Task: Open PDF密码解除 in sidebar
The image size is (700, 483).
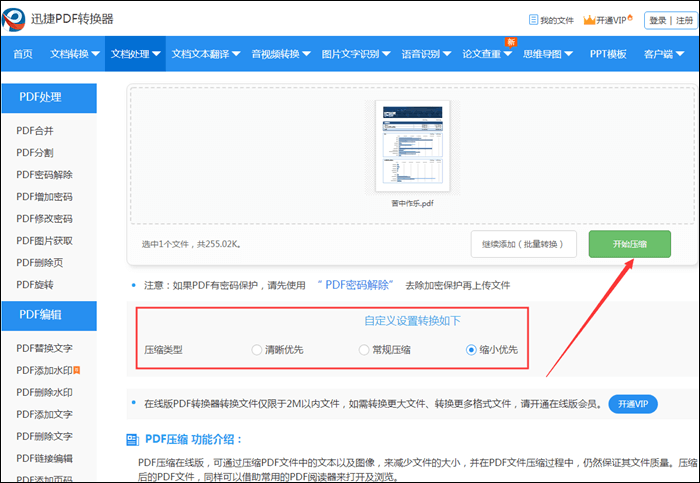Action: [x=44, y=175]
